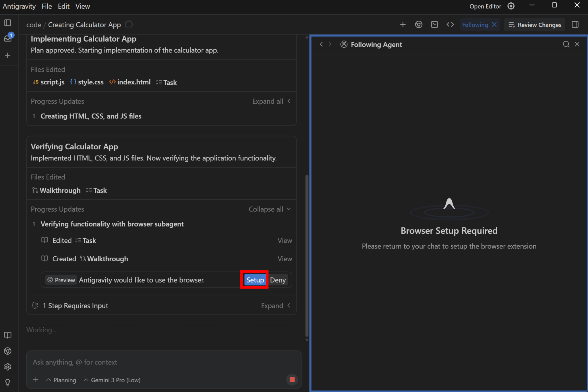Open the knowledge book icon in sidebar

pyautogui.click(x=8, y=335)
